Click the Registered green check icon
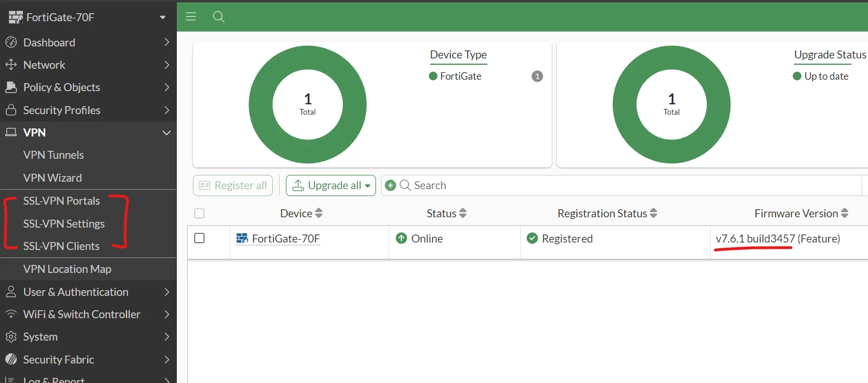Viewport: 868px width, 383px height. pos(532,239)
